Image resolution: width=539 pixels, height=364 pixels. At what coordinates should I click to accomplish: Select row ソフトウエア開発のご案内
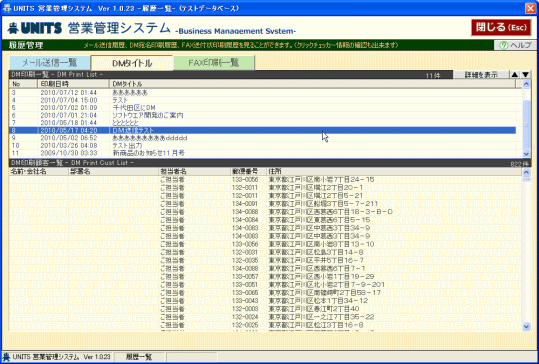263,115
